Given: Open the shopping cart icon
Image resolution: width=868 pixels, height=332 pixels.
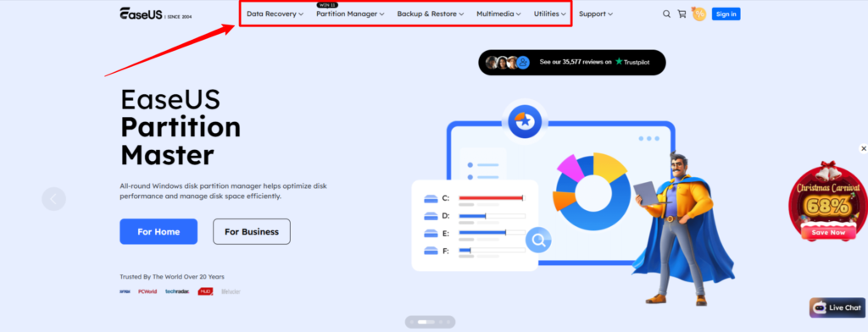Looking at the screenshot, I should coord(682,14).
